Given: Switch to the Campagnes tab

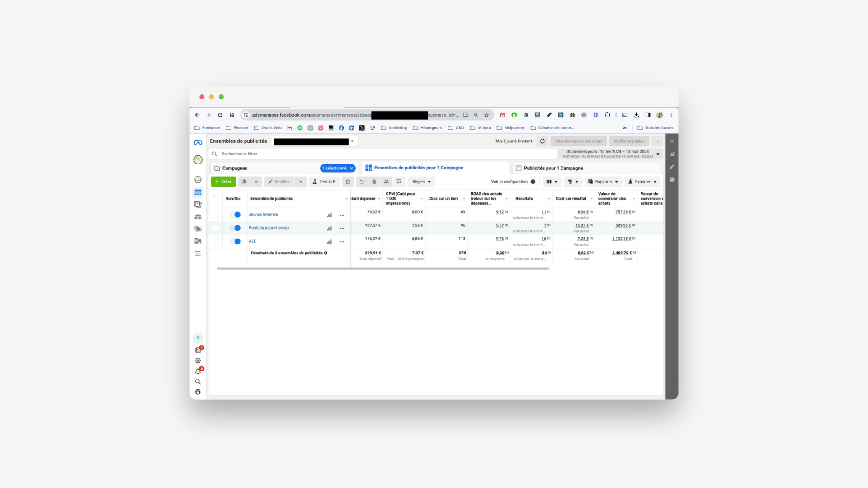Looking at the screenshot, I should [235, 168].
